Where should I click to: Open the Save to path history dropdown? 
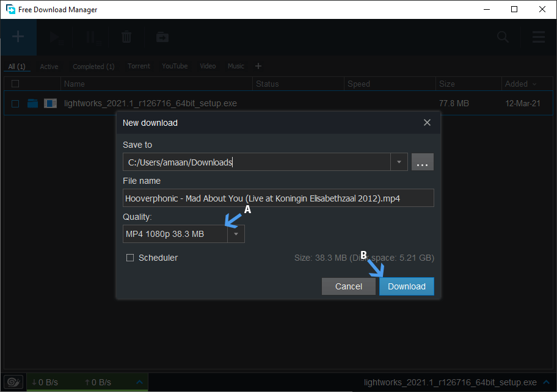point(399,162)
